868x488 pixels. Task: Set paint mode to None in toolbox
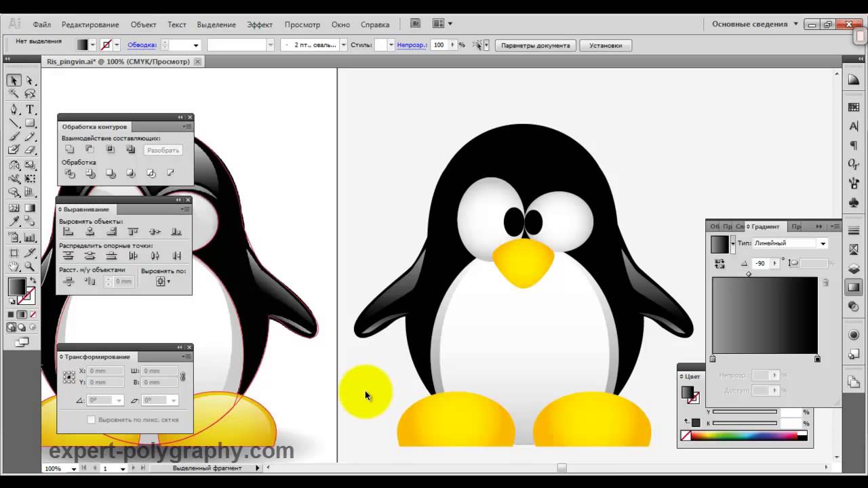click(33, 314)
